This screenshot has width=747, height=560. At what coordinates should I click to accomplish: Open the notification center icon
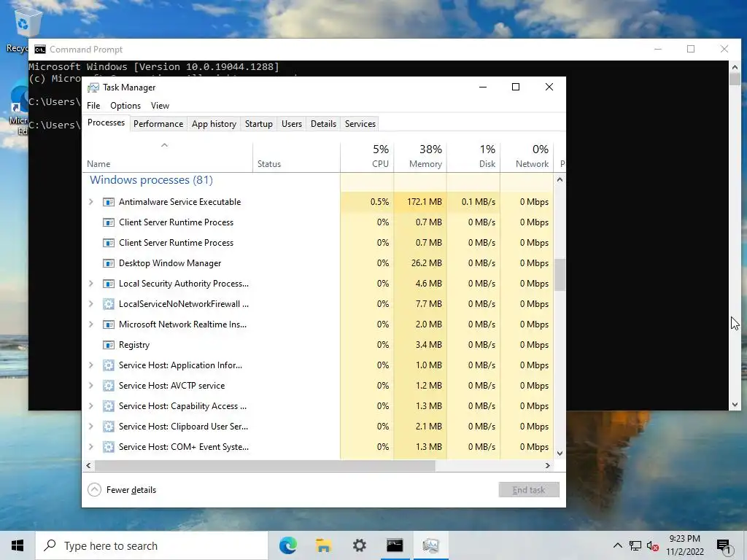pyautogui.click(x=724, y=546)
